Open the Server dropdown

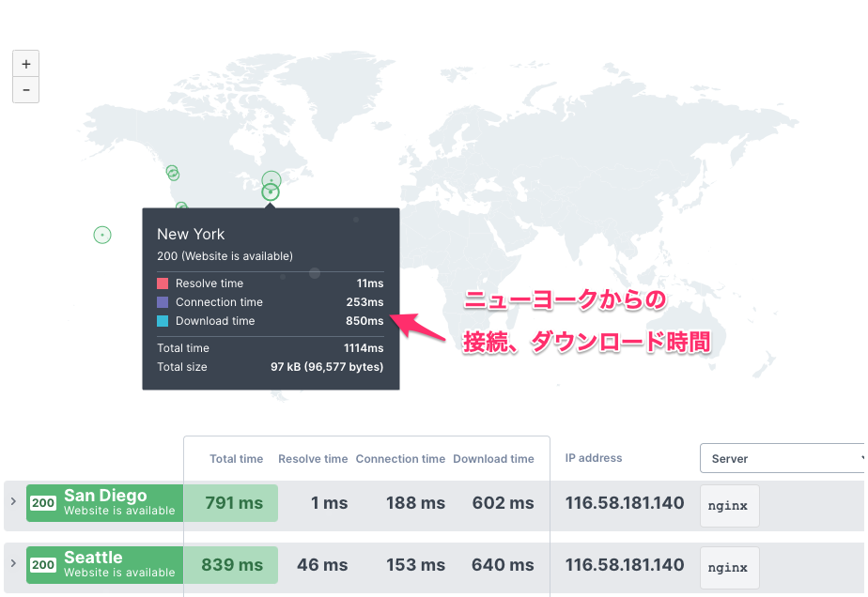(x=783, y=458)
